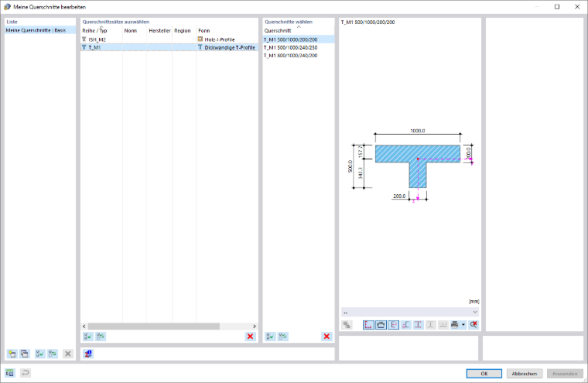
Task: Close the Meine Querschnitte bearbeiten dialog
Action: click(577, 7)
